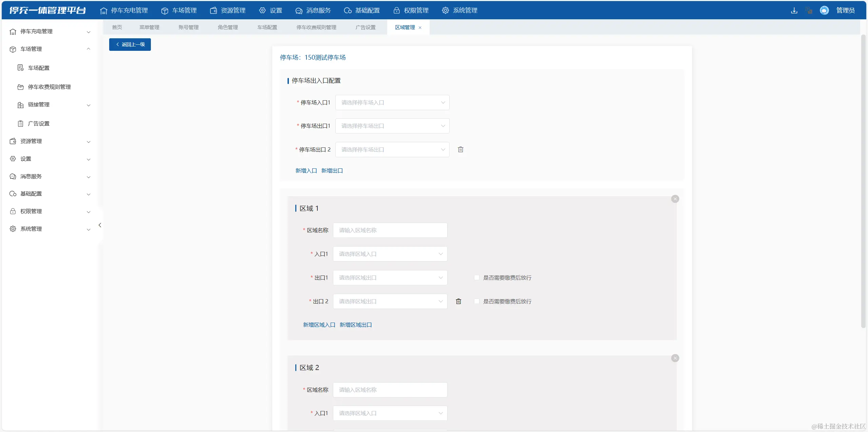Click the 新增出口 link
The height and width of the screenshot is (432, 868).
coord(332,170)
